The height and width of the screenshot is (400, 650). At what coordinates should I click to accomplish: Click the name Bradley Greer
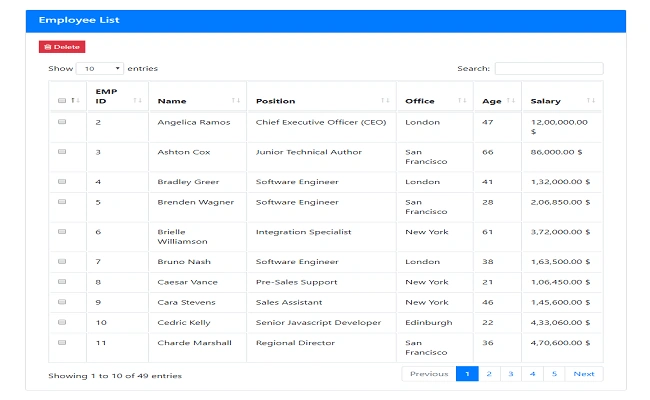[188, 182]
